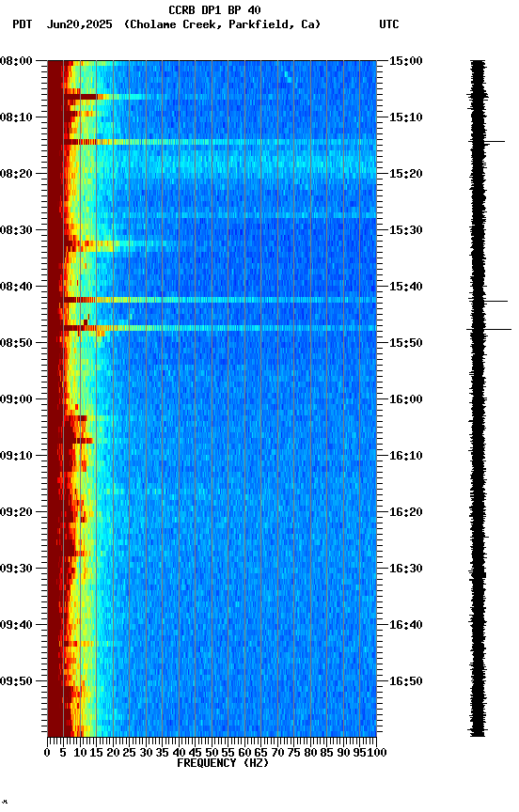Click the PDT time label "08:00"
The height and width of the screenshot is (812, 519).
tap(16, 61)
